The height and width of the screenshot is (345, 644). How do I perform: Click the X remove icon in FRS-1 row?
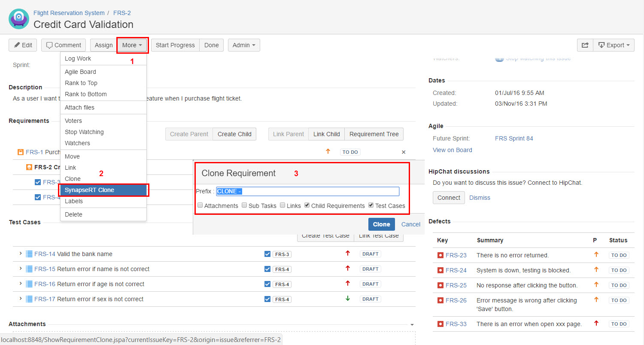pyautogui.click(x=403, y=152)
